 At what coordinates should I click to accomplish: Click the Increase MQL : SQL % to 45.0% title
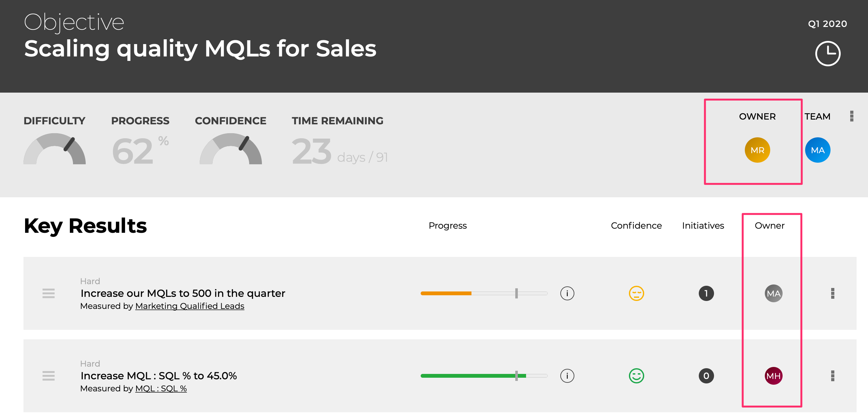click(x=159, y=376)
